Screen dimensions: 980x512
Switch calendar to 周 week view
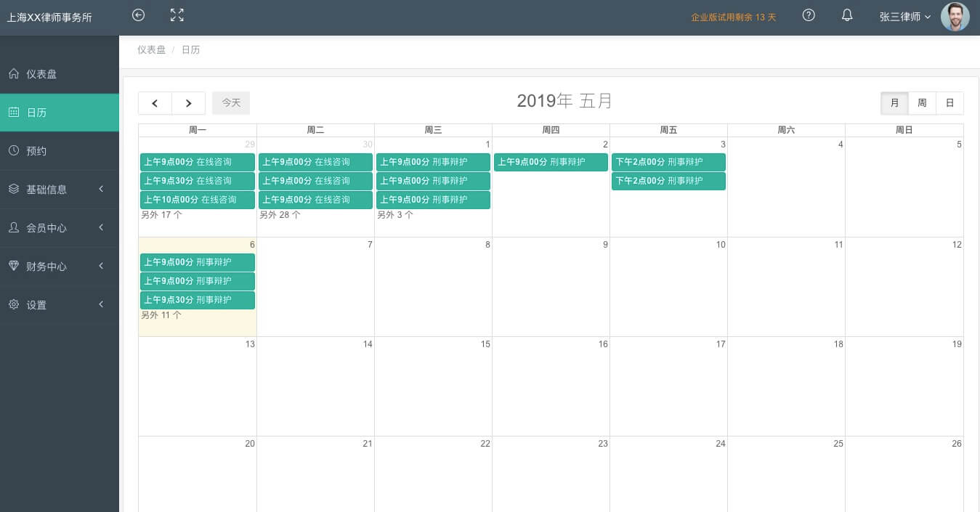click(x=922, y=103)
